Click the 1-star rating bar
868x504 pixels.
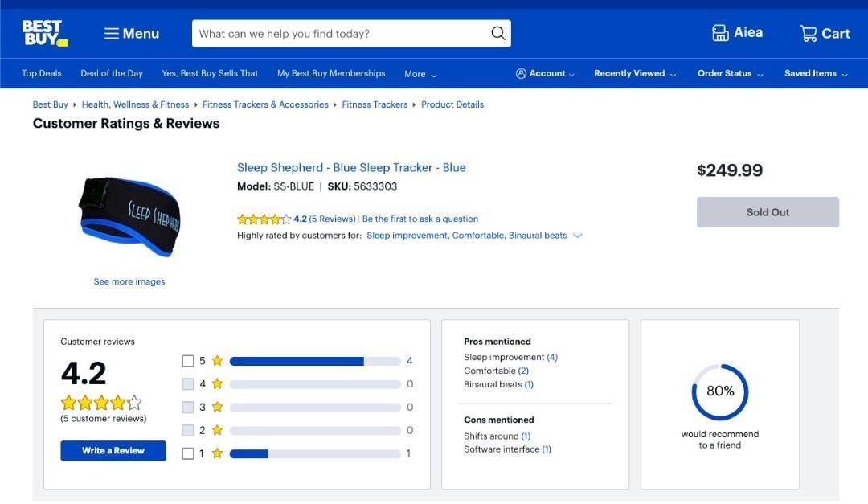pos(315,453)
